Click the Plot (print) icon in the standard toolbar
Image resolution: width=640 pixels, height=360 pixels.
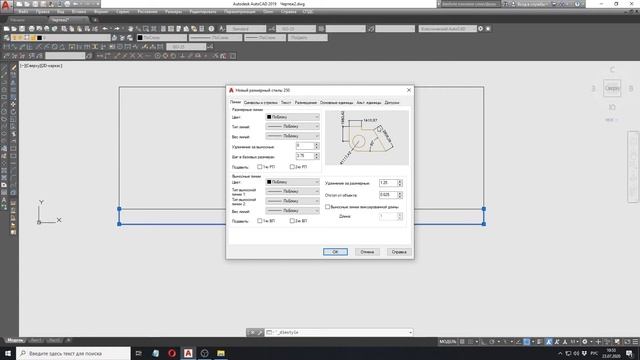click(31, 29)
